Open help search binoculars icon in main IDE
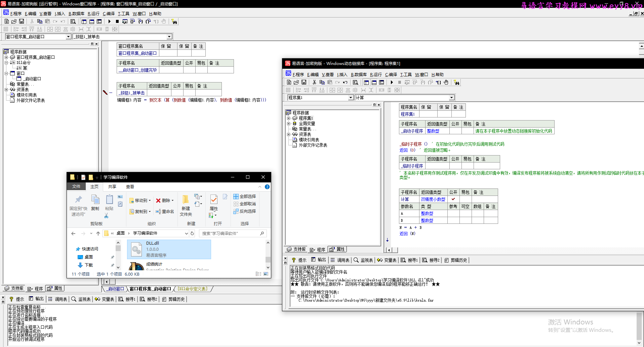 [x=174, y=21]
